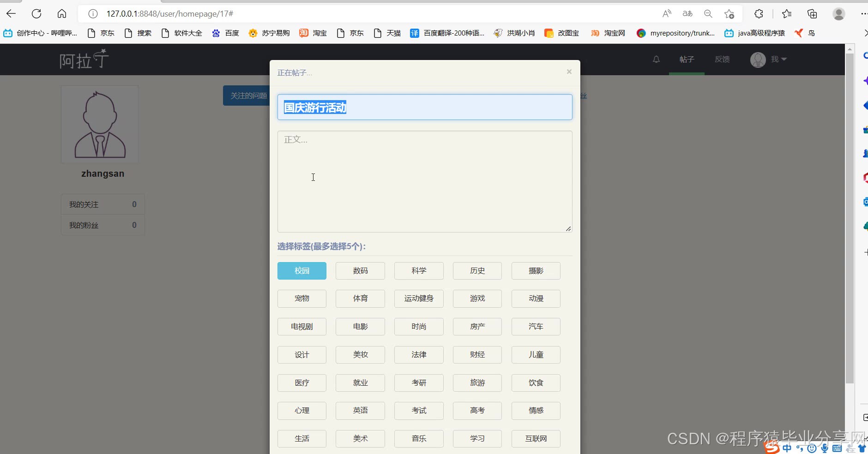Add page to favorites star icon
This screenshot has width=868, height=454.
pyautogui.click(x=729, y=14)
